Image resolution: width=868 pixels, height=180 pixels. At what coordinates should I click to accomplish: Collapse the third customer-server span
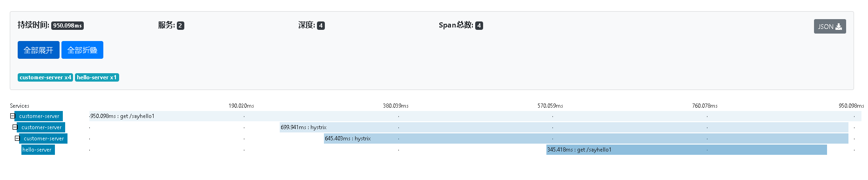point(17,138)
